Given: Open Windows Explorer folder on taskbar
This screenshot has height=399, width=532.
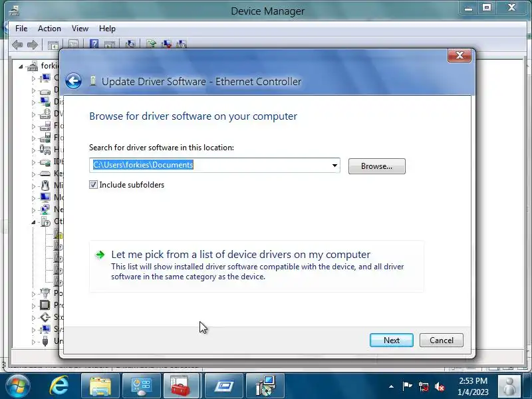Looking at the screenshot, I should [100, 386].
